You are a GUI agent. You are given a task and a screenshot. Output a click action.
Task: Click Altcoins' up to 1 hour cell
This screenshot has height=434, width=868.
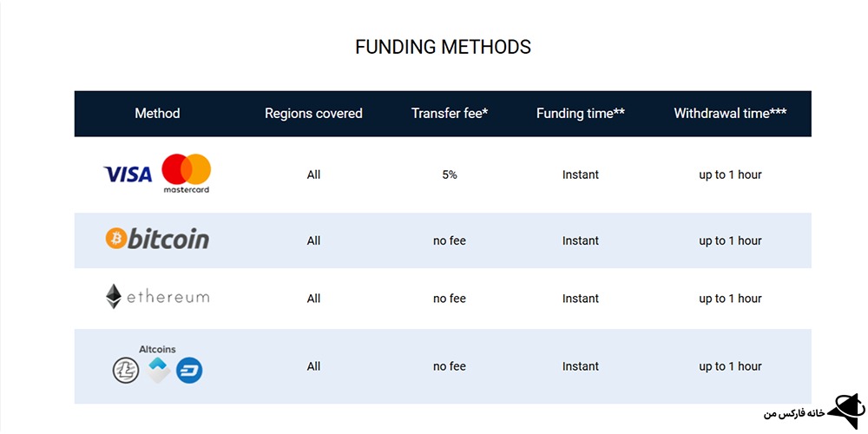730,366
